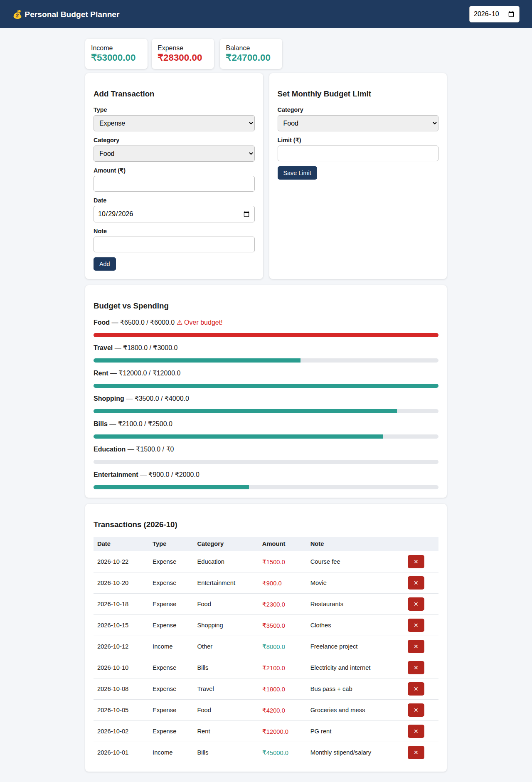Open the month picker calendar icon in header
The height and width of the screenshot is (782, 532).
(x=511, y=14)
